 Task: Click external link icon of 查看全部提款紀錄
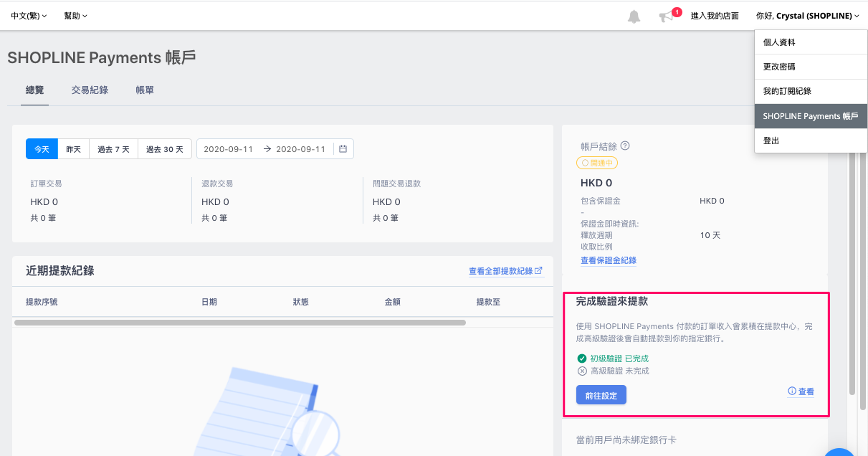click(540, 271)
